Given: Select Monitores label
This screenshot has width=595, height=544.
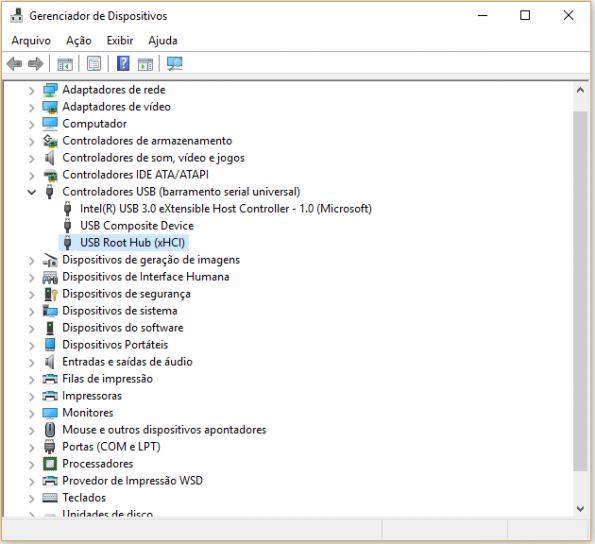Looking at the screenshot, I should pos(88,412).
